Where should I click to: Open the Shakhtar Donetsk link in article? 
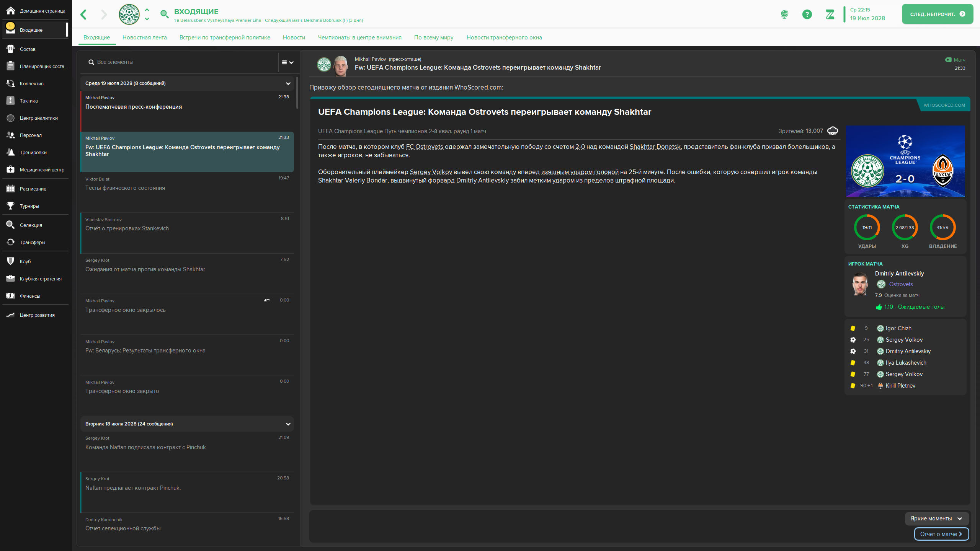point(655,147)
